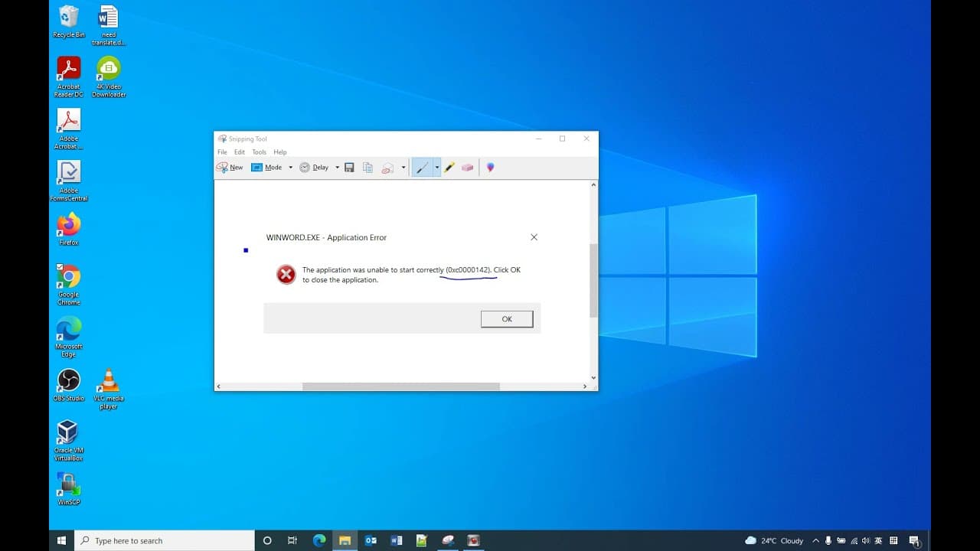This screenshot has width=980, height=551.
Task: Open the Tools menu in Snipping Tool
Action: tap(260, 152)
